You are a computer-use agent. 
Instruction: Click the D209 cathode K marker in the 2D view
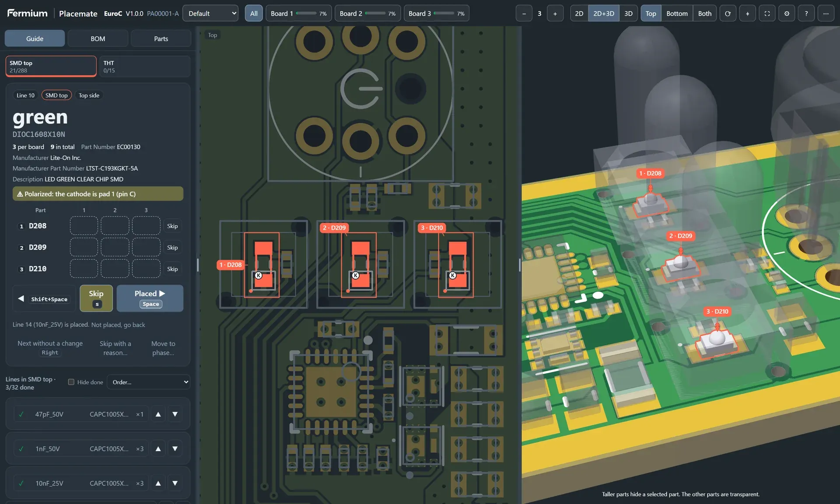coord(356,275)
